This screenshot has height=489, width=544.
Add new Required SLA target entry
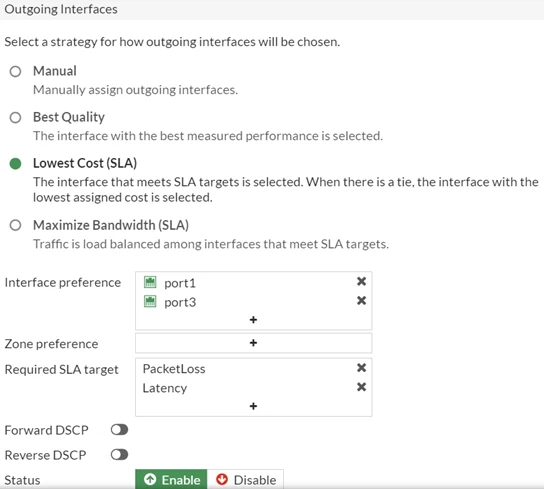coord(253,406)
